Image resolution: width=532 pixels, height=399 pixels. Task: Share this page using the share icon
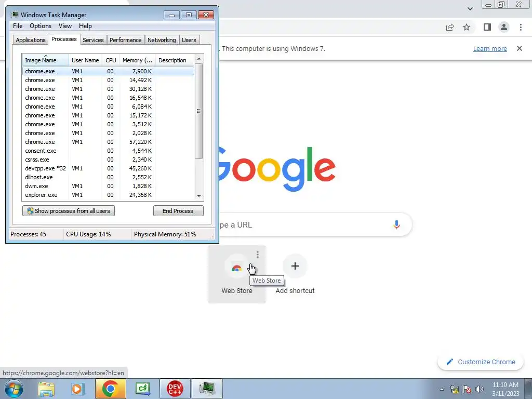tap(450, 27)
